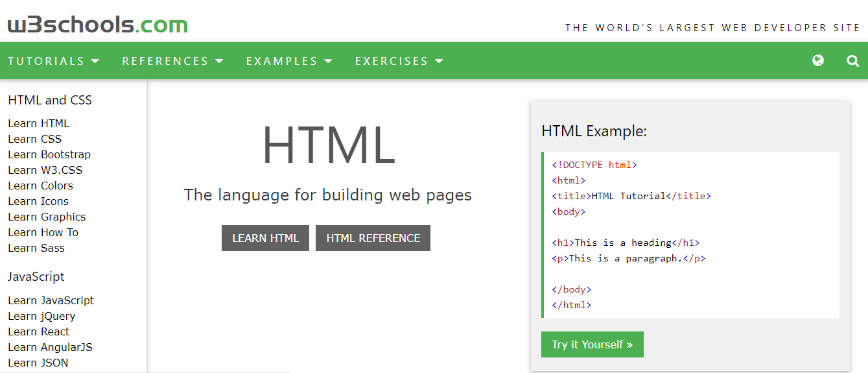Viewport: 868px width, 373px height.
Task: Open Learn Icons tutorial link
Action: 38,201
